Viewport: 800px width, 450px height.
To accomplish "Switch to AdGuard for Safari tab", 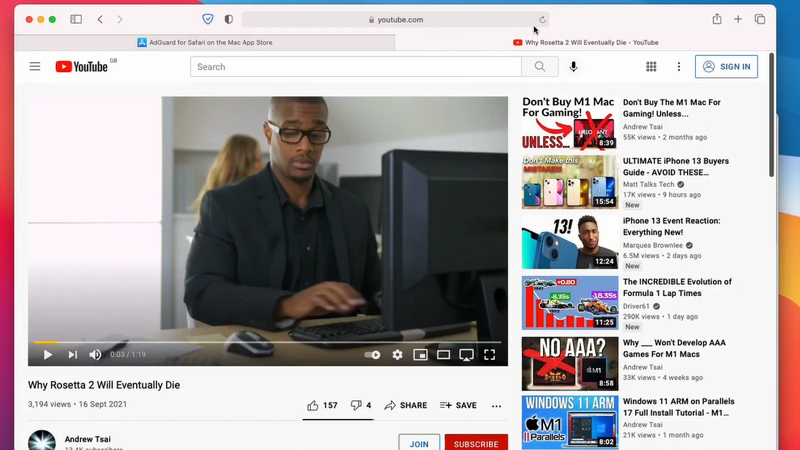I will point(205,42).
